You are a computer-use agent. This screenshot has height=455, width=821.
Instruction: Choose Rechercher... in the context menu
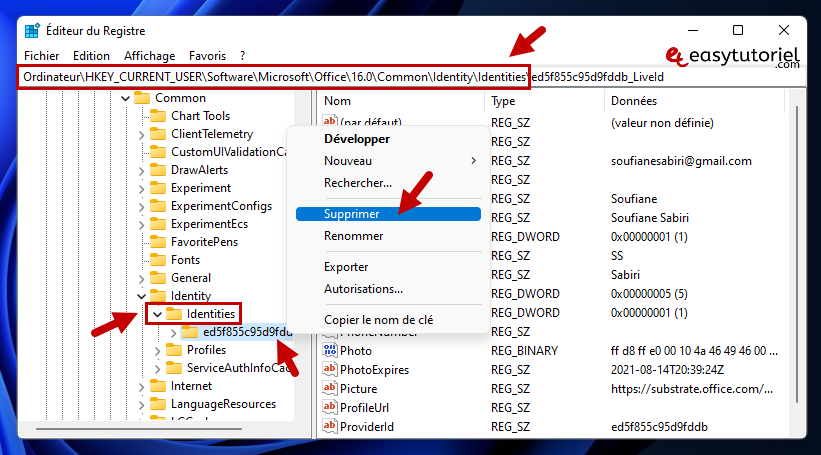[x=388, y=183]
